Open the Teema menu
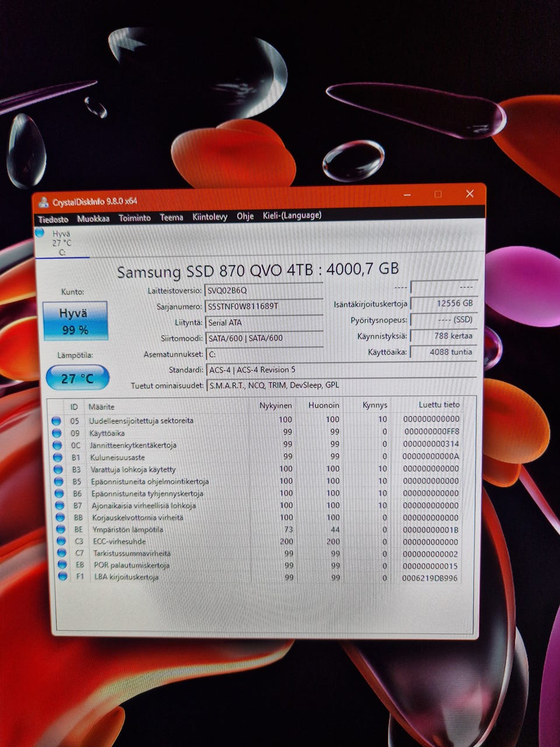Screen dimensions: 560x747 (x=171, y=217)
